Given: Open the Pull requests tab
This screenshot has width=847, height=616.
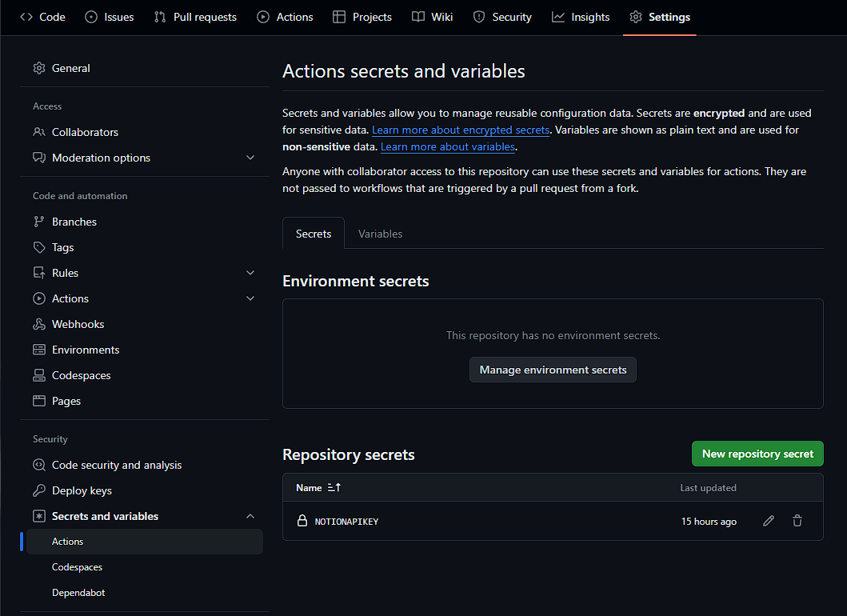Looking at the screenshot, I should pyautogui.click(x=195, y=17).
